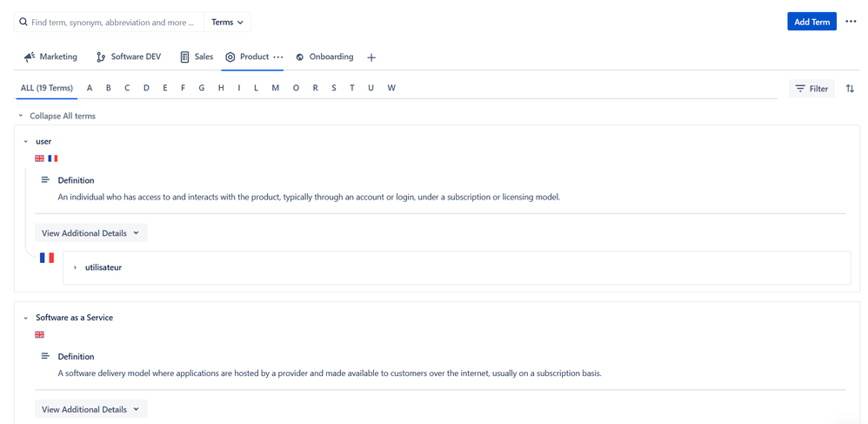Switch to the Marketing tab
This screenshot has height=424, width=868.
(x=50, y=57)
